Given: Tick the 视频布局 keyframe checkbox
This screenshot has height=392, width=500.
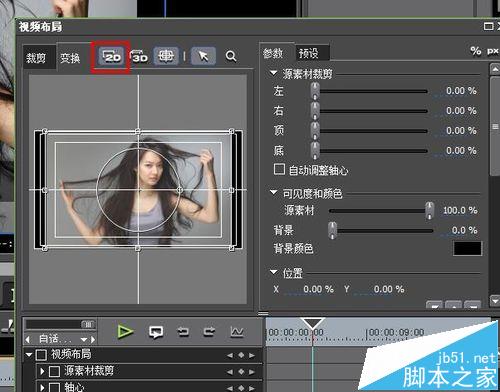Looking at the screenshot, I should pos(41,355).
